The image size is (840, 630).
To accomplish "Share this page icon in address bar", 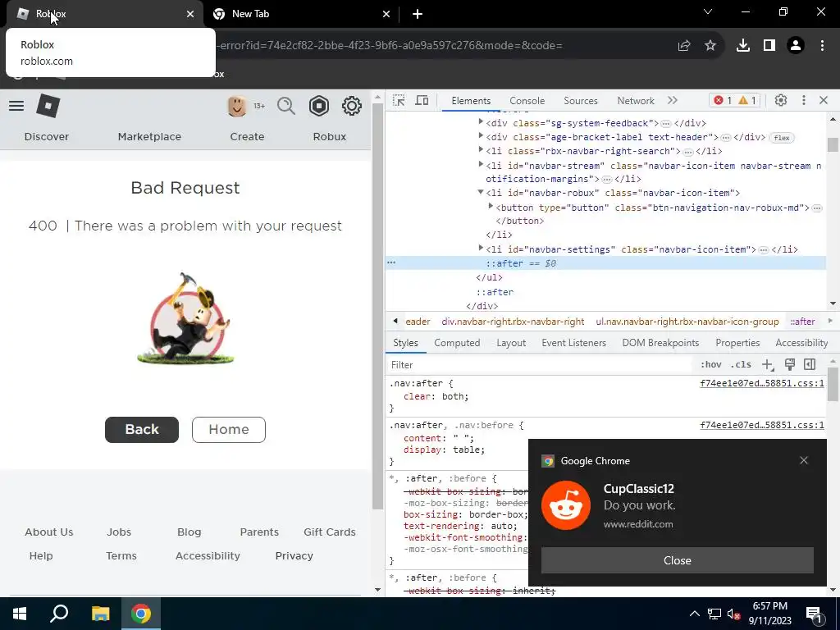I will pyautogui.click(x=684, y=46).
